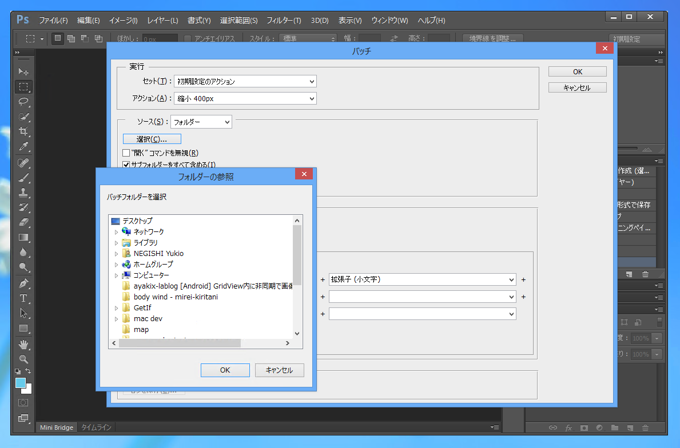Click the background color swatch

pos(28,390)
